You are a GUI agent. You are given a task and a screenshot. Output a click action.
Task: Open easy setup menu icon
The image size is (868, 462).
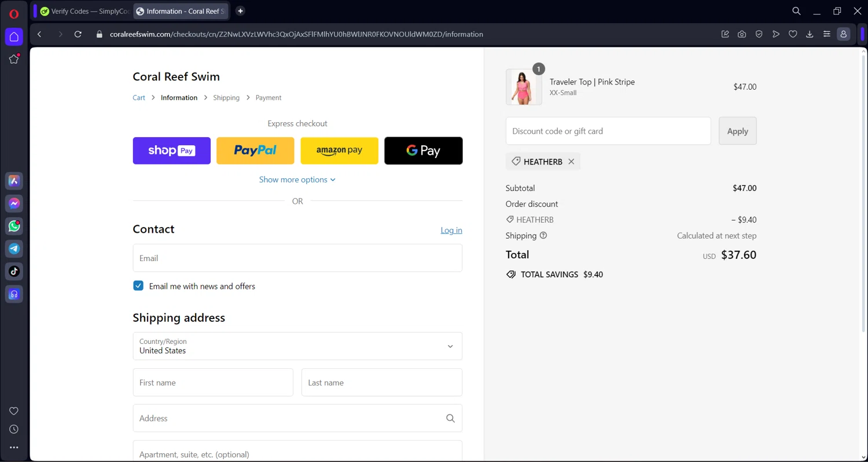coord(827,34)
